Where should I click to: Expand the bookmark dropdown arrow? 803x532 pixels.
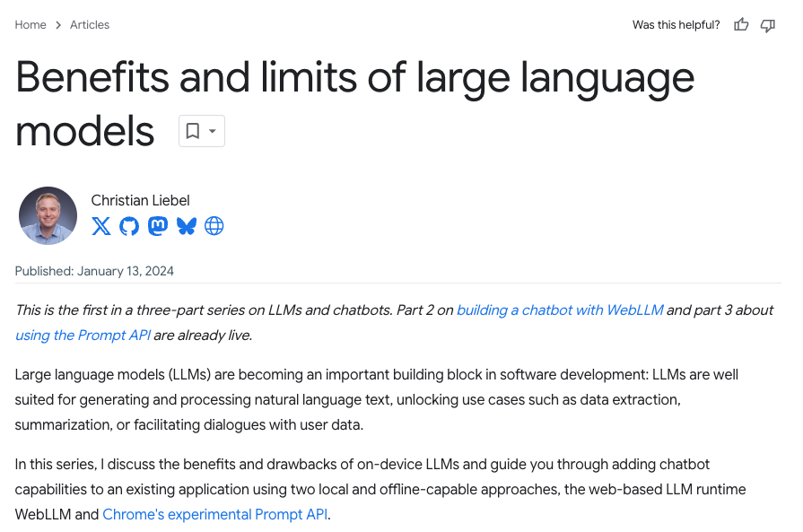pos(213,131)
